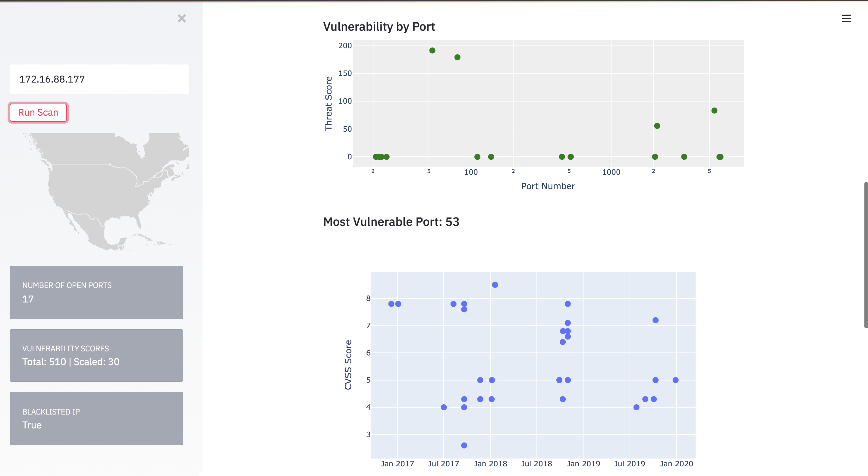
Task: Click the Port Number axis label
Action: tap(548, 186)
